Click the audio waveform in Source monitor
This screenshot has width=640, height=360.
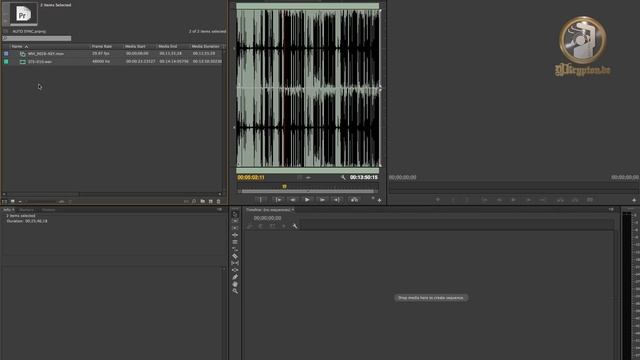[x=308, y=88]
